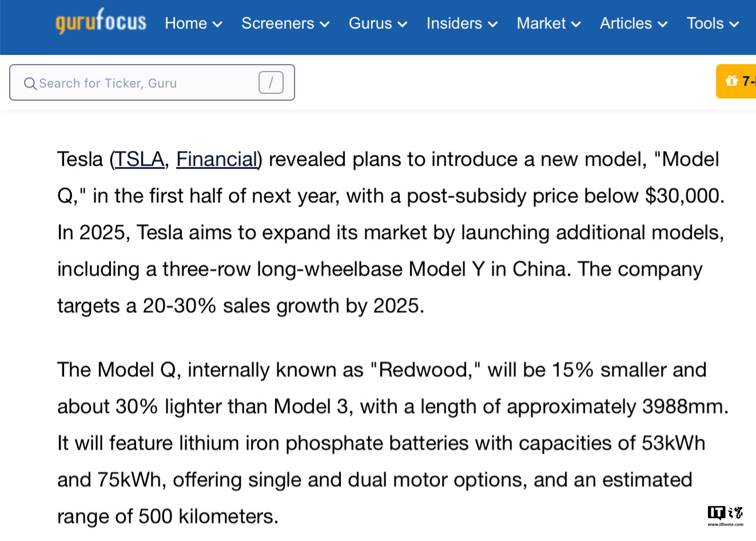Viewport: 756px width, 541px height.
Task: Expand the chevron beside Screeners
Action: click(x=325, y=24)
